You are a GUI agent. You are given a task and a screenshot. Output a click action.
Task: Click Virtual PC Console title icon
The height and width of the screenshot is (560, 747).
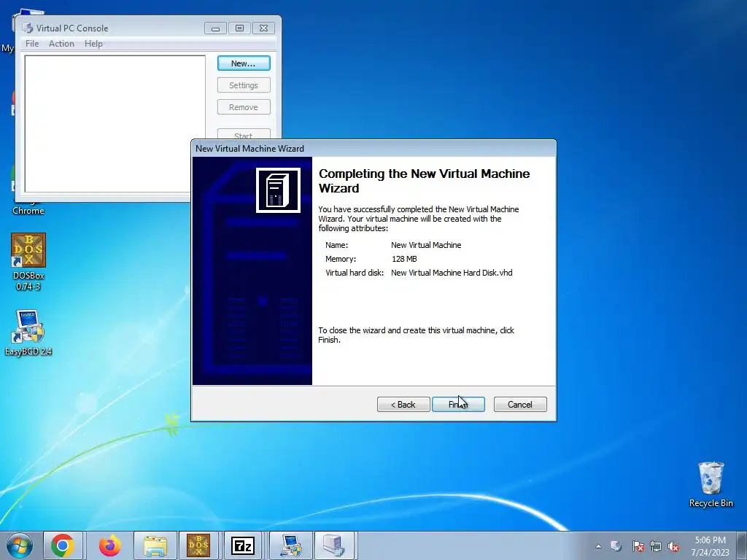[x=28, y=28]
